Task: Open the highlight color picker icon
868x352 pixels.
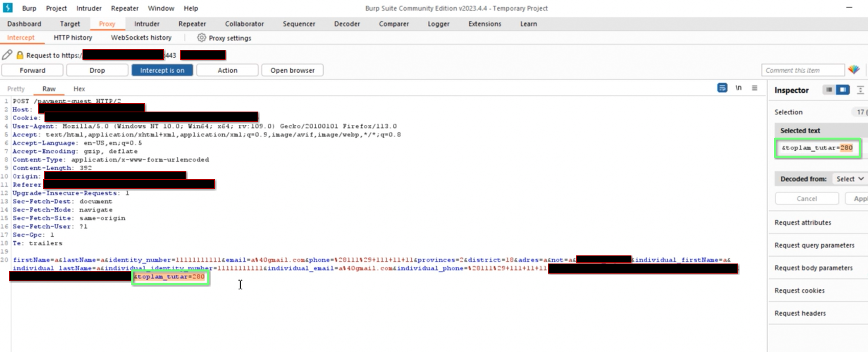Action: [854, 70]
